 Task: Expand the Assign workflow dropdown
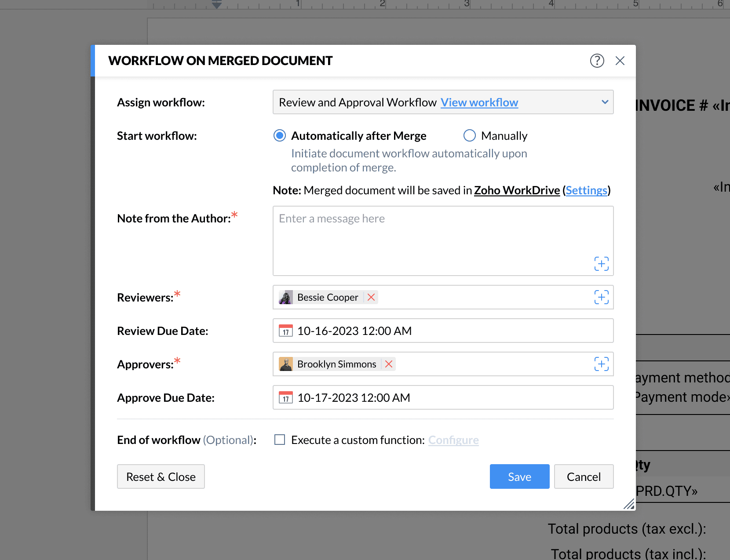[605, 102]
